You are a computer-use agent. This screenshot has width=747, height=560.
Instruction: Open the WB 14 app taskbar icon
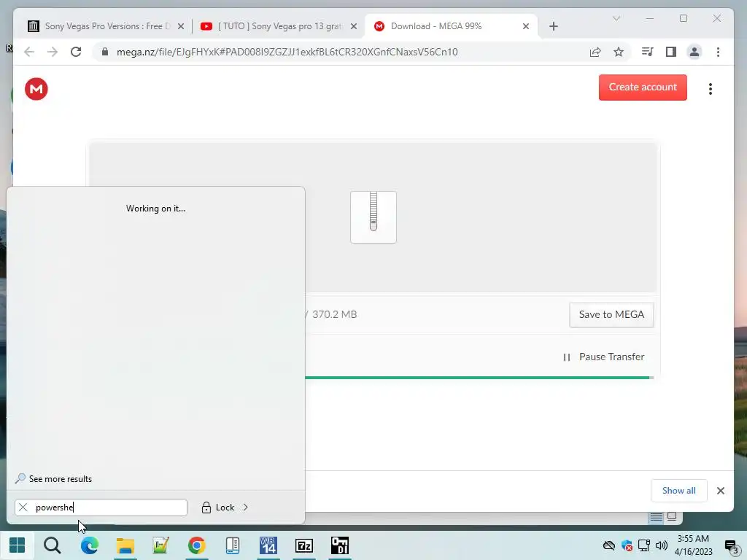point(268,545)
